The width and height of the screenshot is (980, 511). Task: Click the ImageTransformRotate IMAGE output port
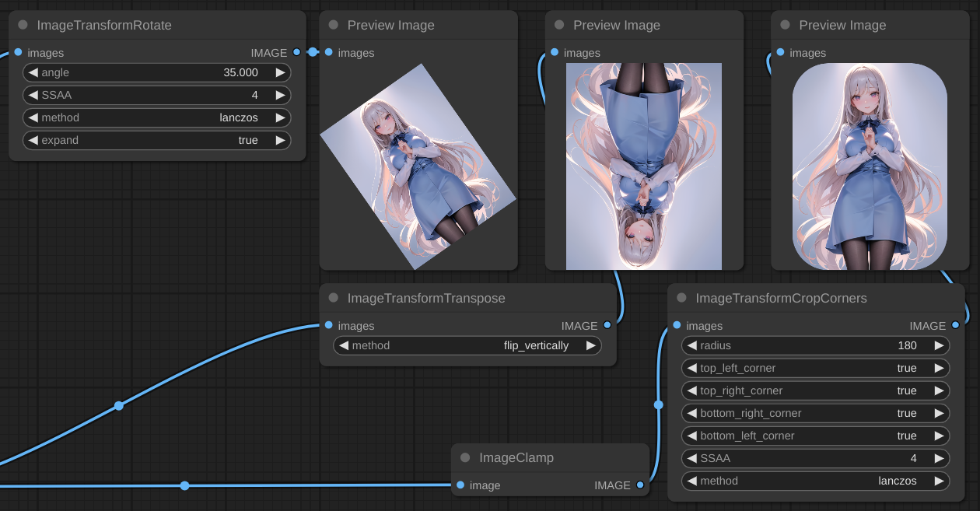296,52
